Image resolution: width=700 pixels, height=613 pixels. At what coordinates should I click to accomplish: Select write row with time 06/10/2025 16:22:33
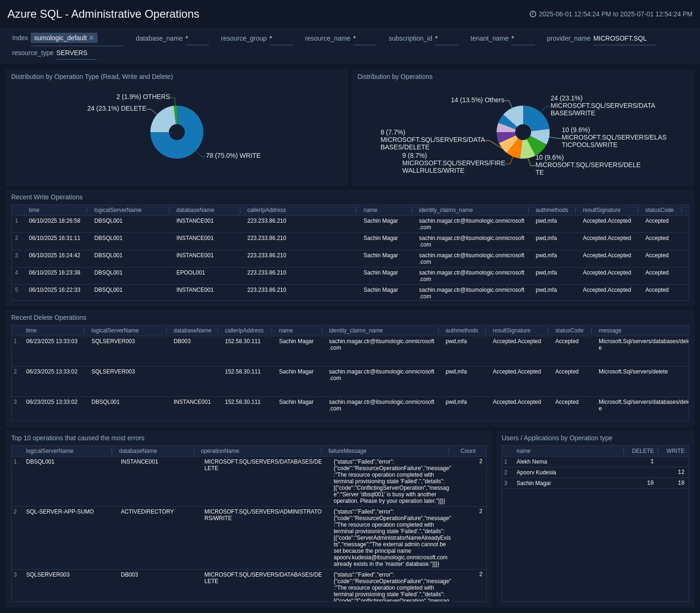[x=350, y=293]
